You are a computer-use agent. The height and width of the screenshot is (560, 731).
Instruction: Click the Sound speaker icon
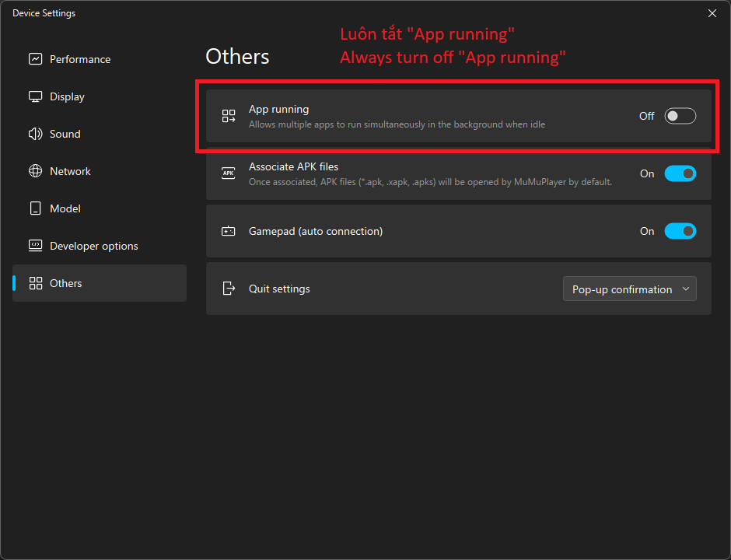pos(36,134)
